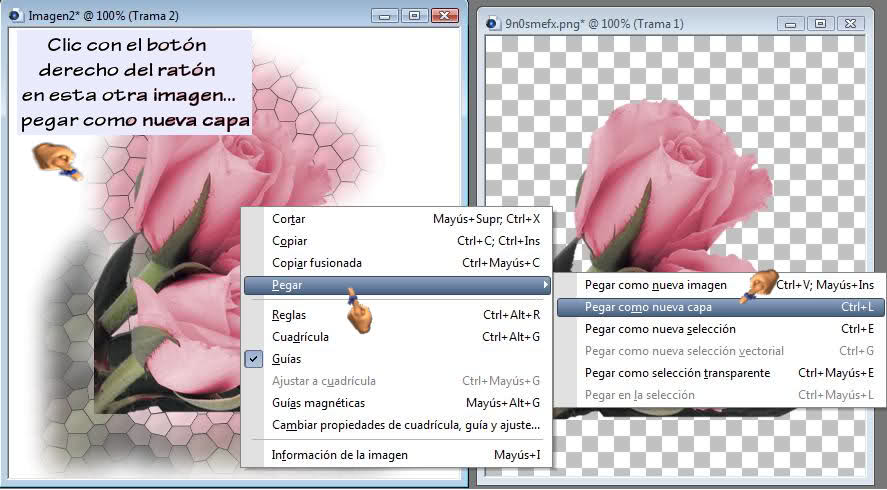Click the 9n0smefx.png window app icon

pos(493,24)
